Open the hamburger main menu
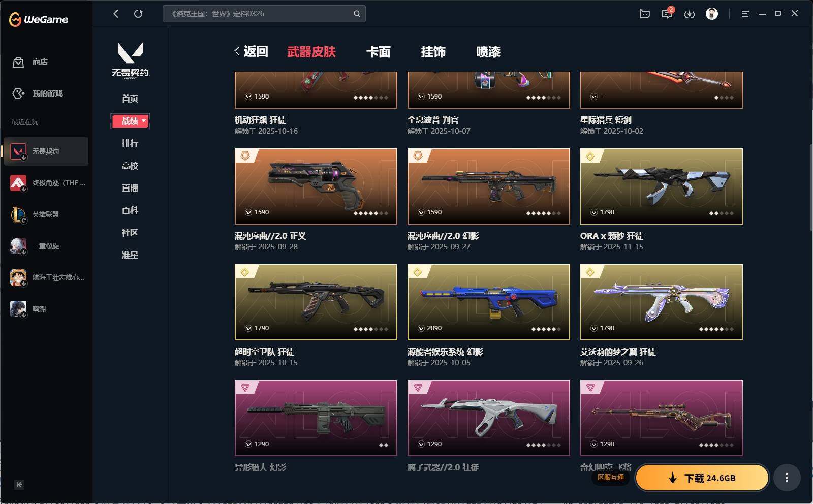 tap(745, 14)
